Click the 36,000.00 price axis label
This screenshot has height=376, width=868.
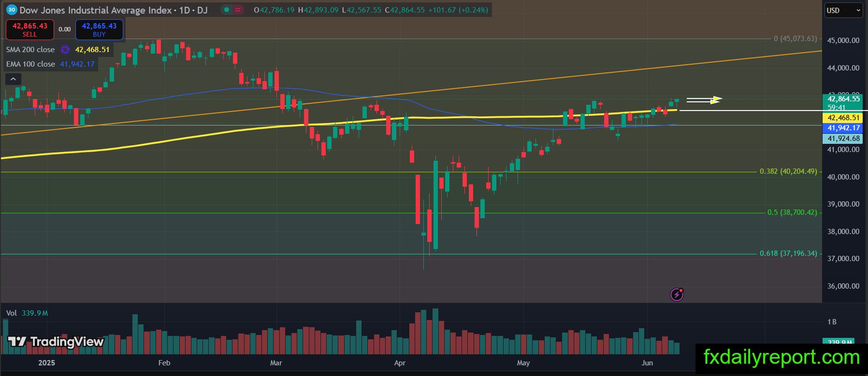(x=843, y=286)
